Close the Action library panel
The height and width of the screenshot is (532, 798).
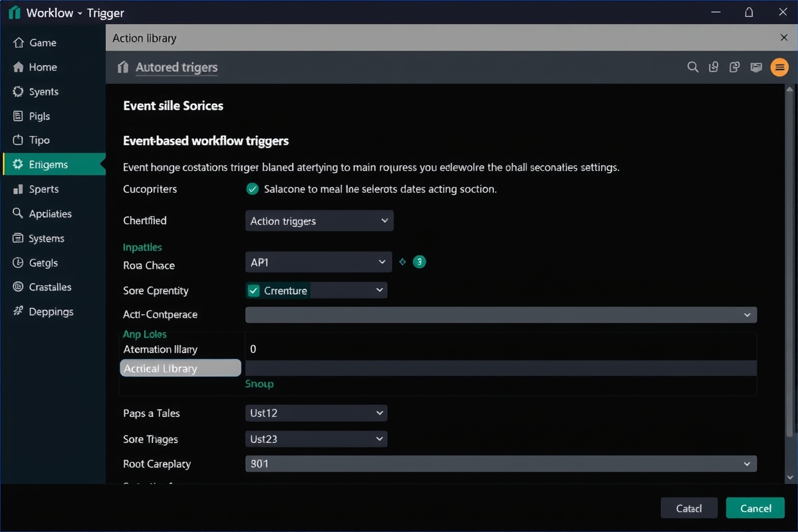(784, 38)
